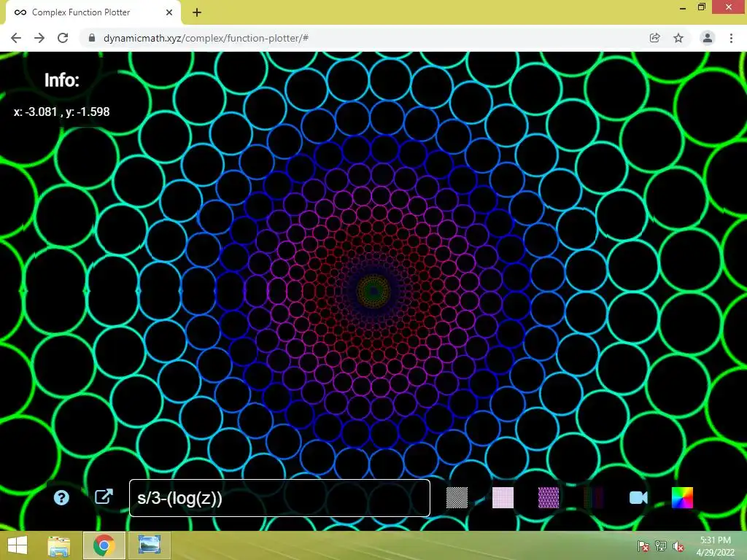Minimize the Chrome window
The width and height of the screenshot is (747, 560).
pos(683,7)
